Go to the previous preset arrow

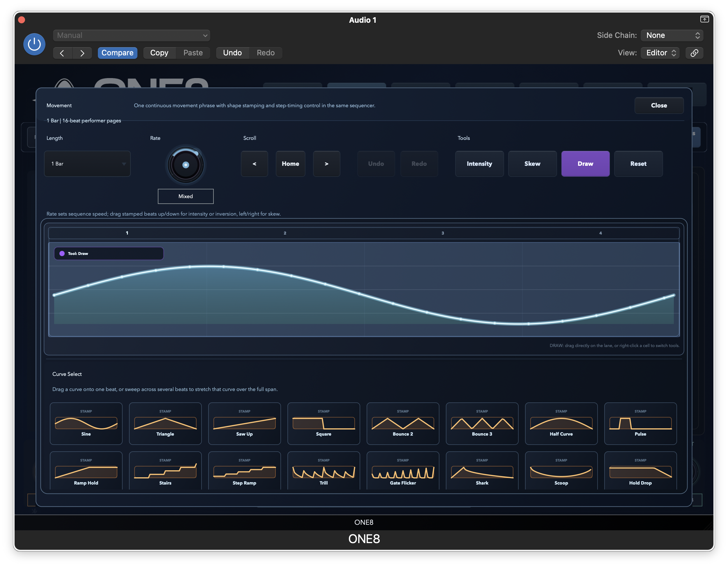[62, 53]
